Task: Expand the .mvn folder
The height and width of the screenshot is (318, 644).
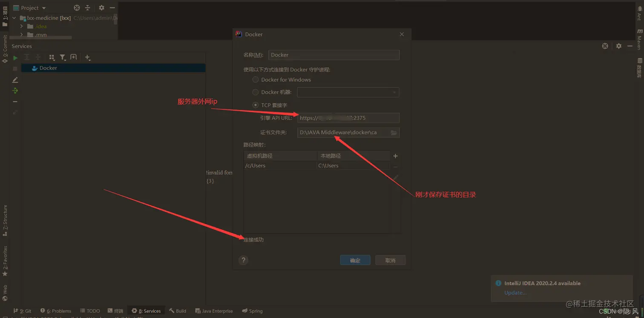Action: tap(21, 34)
